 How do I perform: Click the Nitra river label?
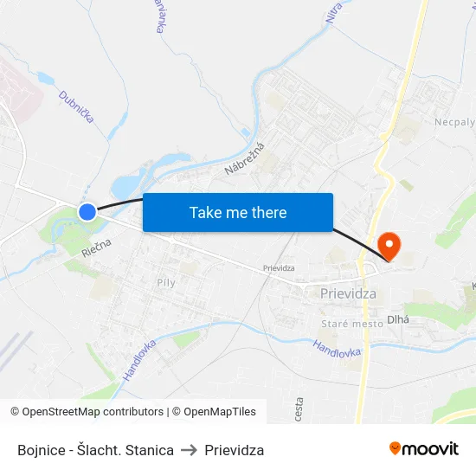333,13
